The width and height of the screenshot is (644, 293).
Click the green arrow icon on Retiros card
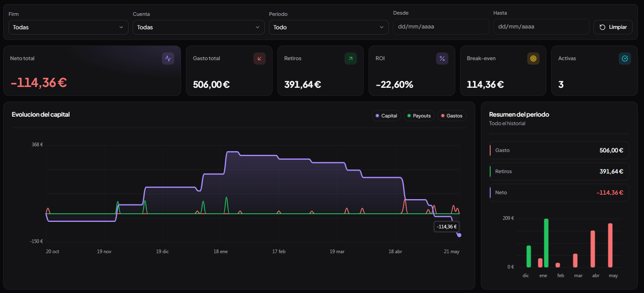(x=351, y=59)
